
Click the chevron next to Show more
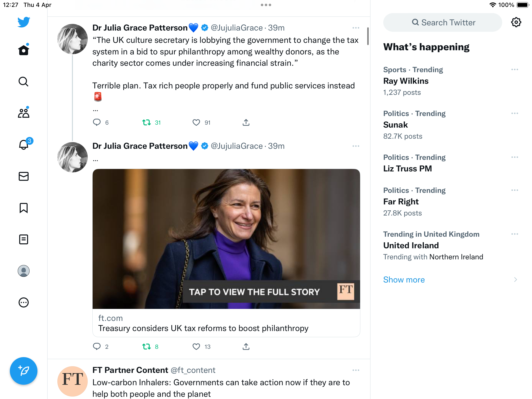click(x=515, y=280)
